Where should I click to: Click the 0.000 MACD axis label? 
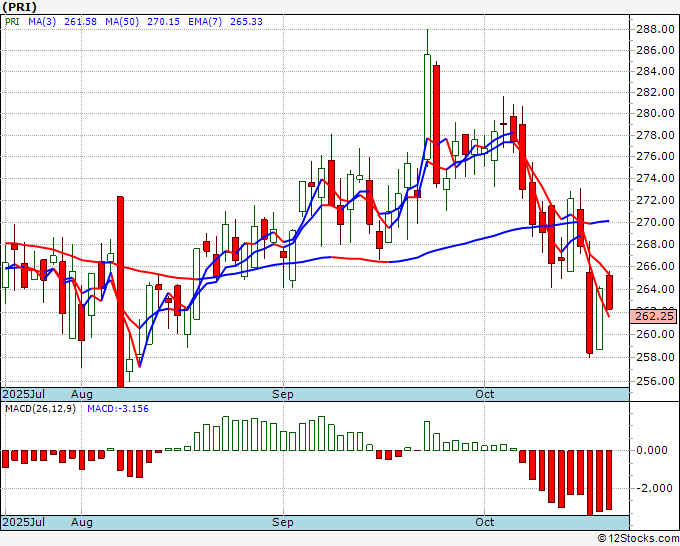(652, 450)
